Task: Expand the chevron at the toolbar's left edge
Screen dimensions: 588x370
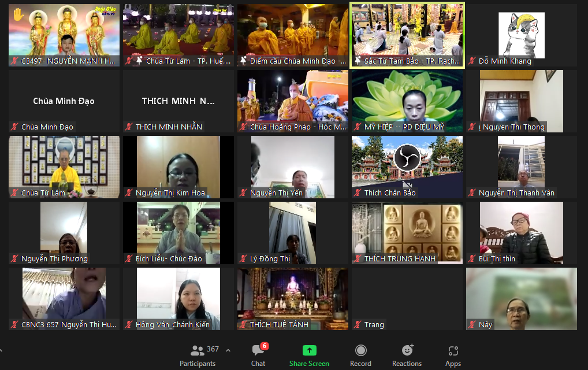Action: point(2,350)
